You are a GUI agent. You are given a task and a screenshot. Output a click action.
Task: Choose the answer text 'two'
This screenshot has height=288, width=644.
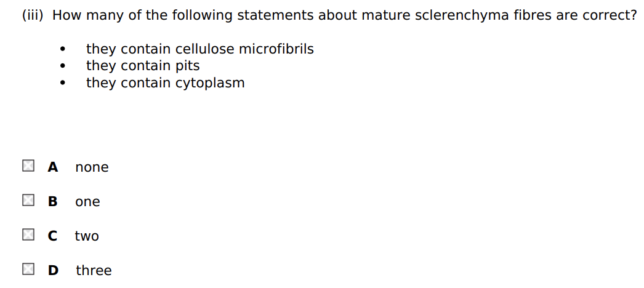[87, 236]
